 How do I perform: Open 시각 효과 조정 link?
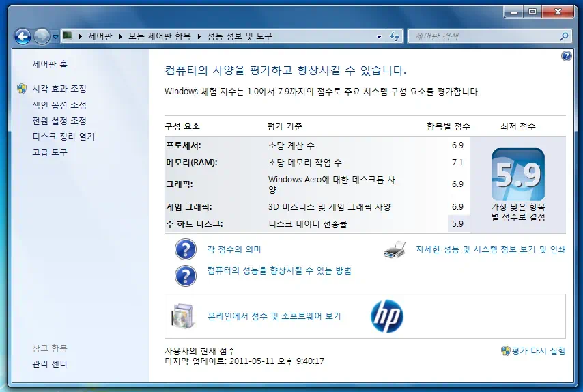pyautogui.click(x=59, y=89)
